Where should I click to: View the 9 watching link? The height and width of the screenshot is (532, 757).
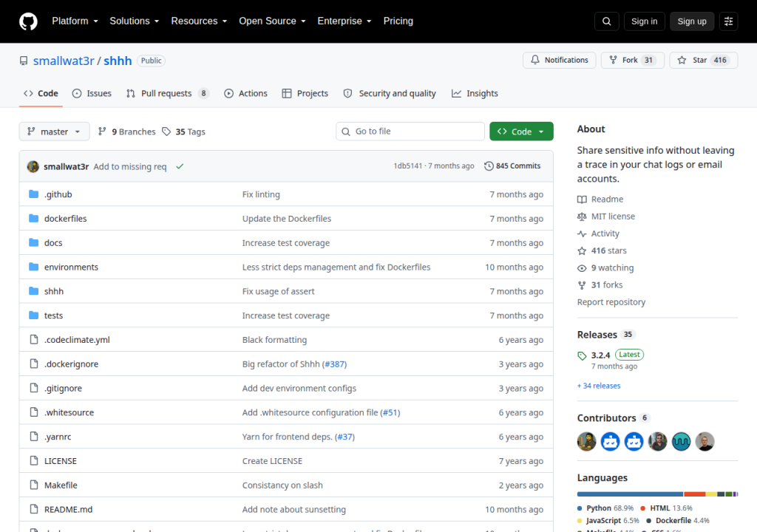pyautogui.click(x=605, y=267)
